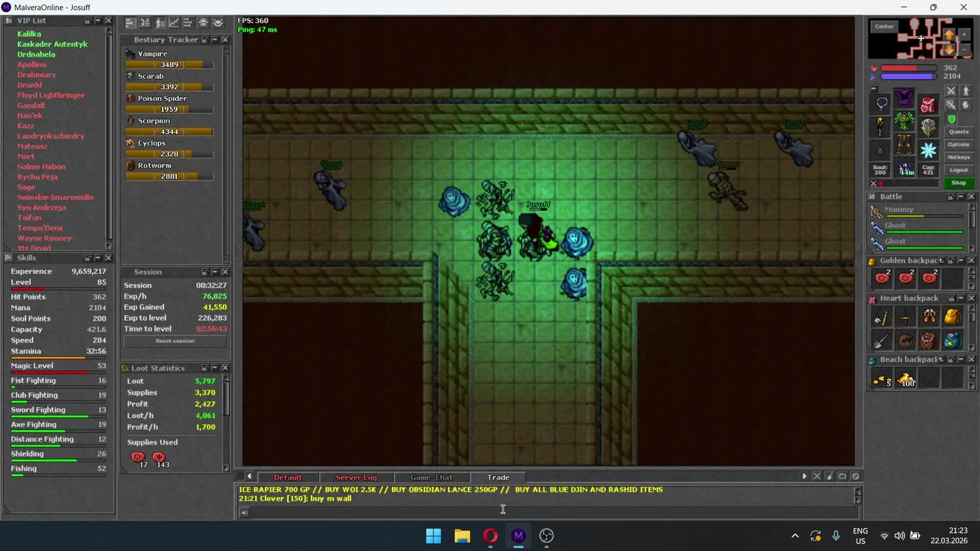The height and width of the screenshot is (551, 980).
Task: Toggle lock on Loot Statistics panel
Action: (x=204, y=368)
